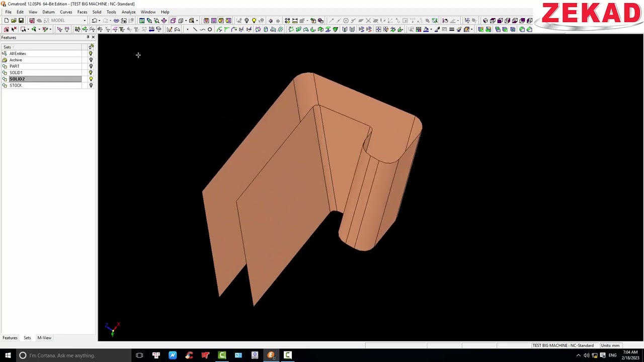Switch to the Sets tab at bottom
The width and height of the screenshot is (644, 362).
tap(27, 338)
